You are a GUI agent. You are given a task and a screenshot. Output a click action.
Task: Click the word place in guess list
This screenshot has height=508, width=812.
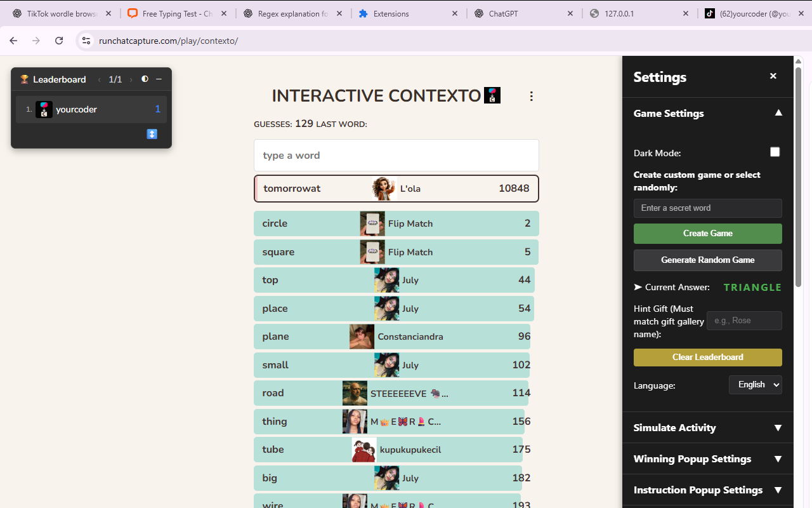point(275,309)
